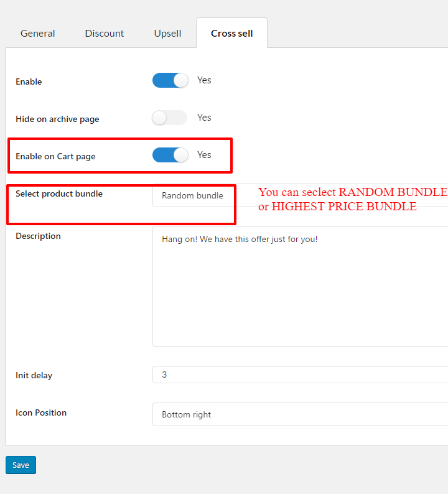The image size is (448, 494).
Task: Click the 'Description' field label
Action: (38, 236)
